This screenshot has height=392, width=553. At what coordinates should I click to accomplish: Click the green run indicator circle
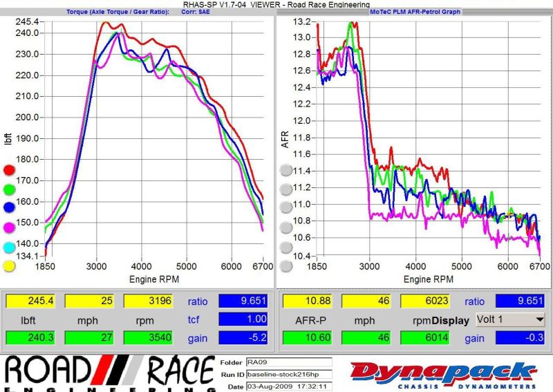(x=9, y=189)
